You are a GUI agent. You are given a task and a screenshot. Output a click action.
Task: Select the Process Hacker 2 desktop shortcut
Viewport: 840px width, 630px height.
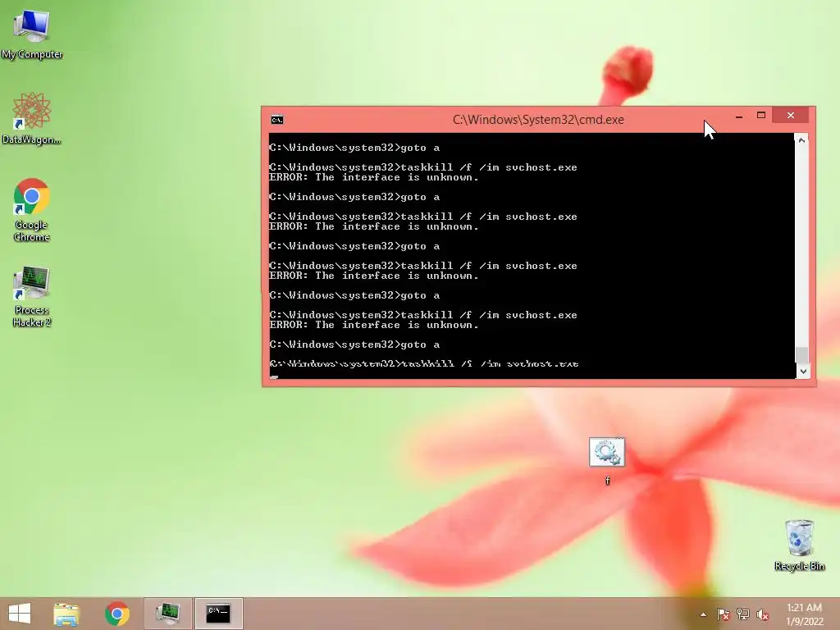click(32, 295)
